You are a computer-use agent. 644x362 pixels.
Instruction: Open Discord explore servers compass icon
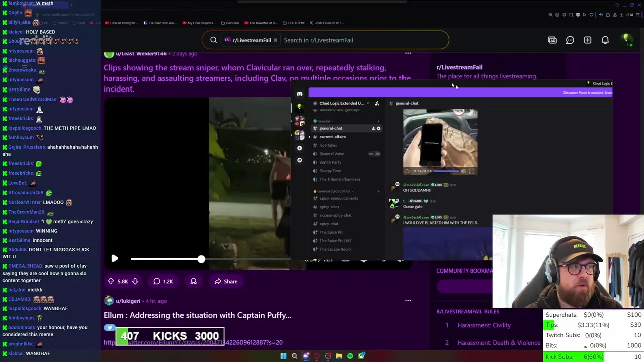tap(300, 160)
